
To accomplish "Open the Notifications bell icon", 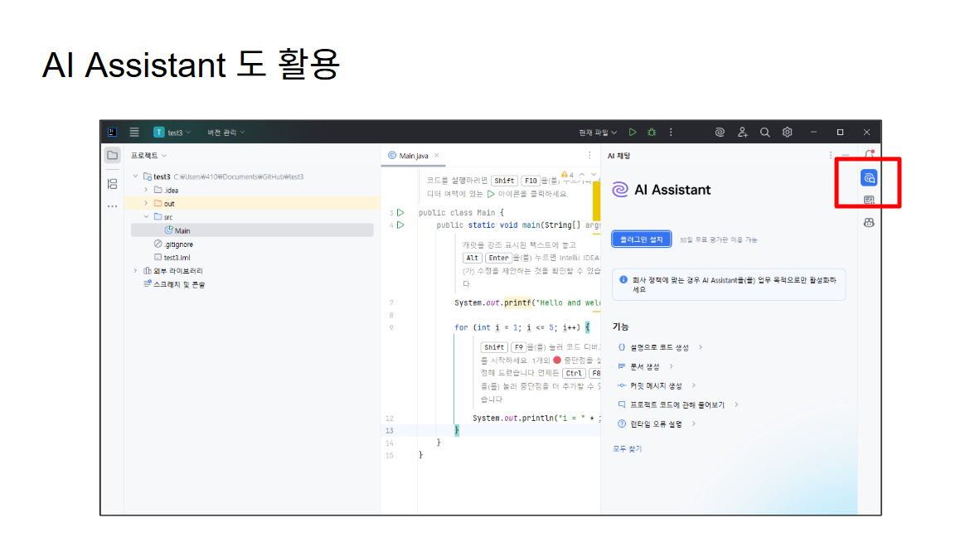I will coord(869,154).
